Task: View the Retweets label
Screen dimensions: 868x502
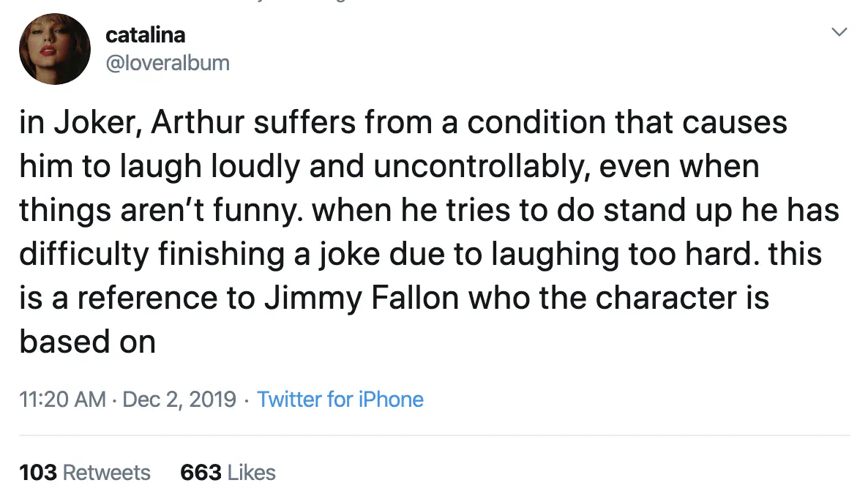Action: (x=107, y=473)
